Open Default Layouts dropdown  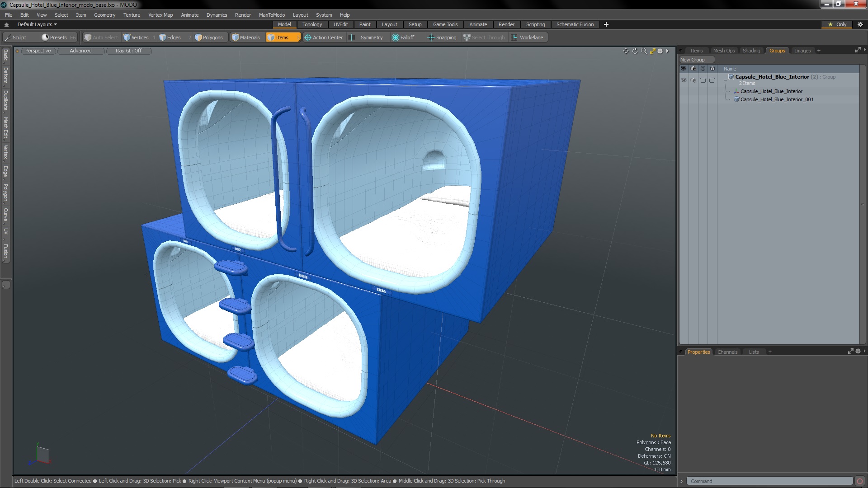[37, 24]
